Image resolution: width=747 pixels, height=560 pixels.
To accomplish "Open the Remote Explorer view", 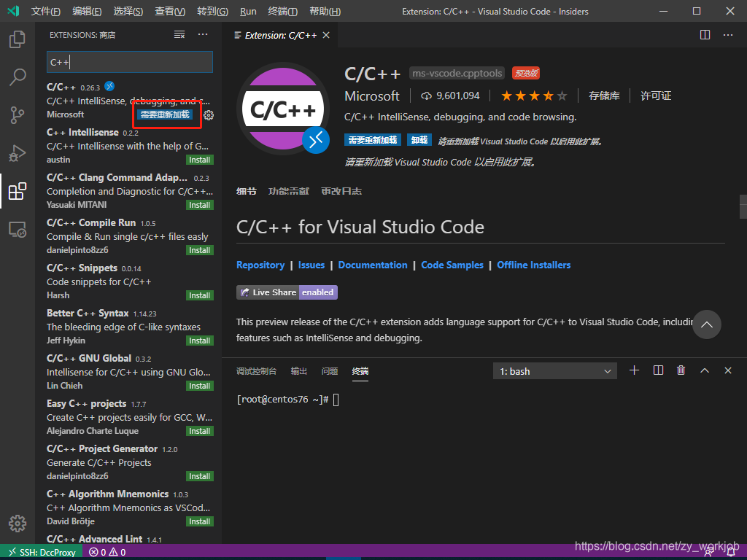I will (x=18, y=230).
